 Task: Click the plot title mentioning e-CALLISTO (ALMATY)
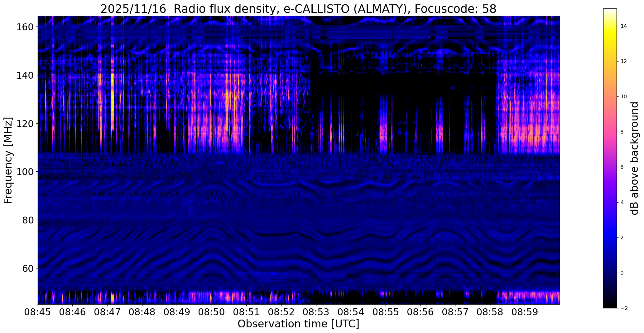click(298, 9)
